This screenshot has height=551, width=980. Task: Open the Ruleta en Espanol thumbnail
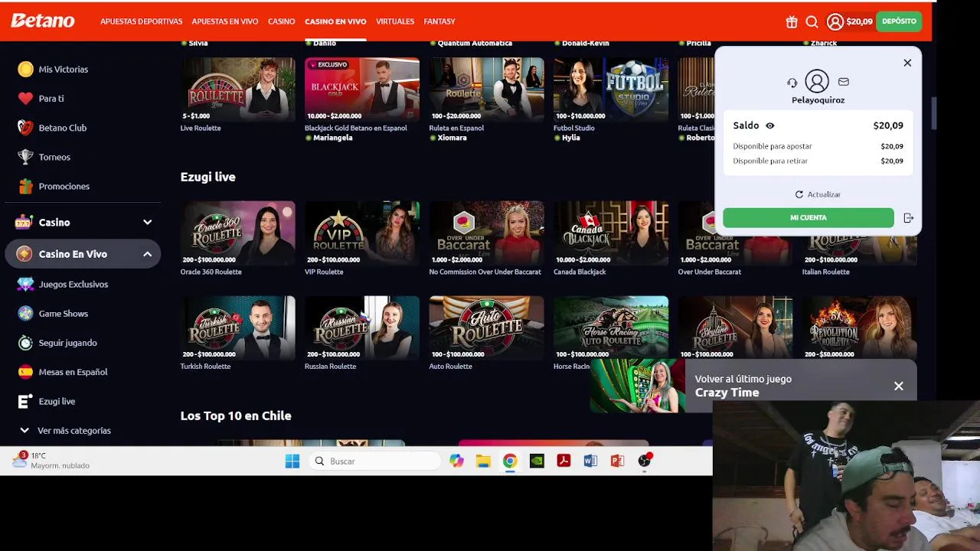[486, 90]
